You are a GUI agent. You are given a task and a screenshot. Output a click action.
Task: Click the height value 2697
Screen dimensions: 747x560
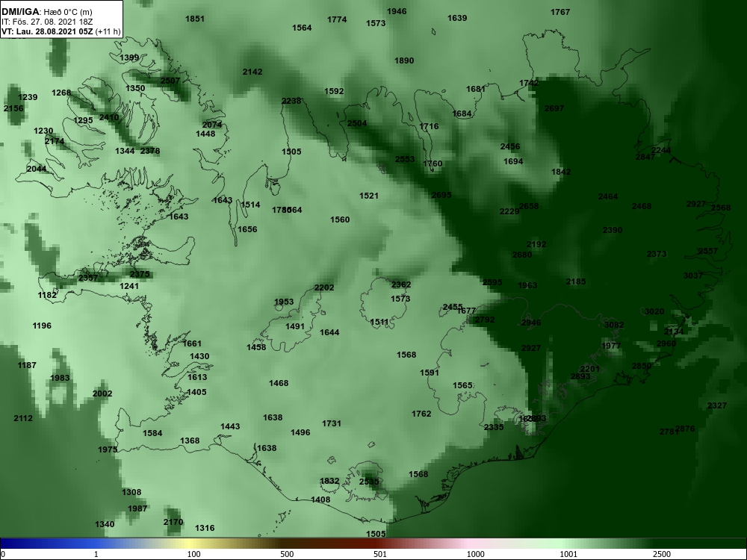pyautogui.click(x=554, y=108)
